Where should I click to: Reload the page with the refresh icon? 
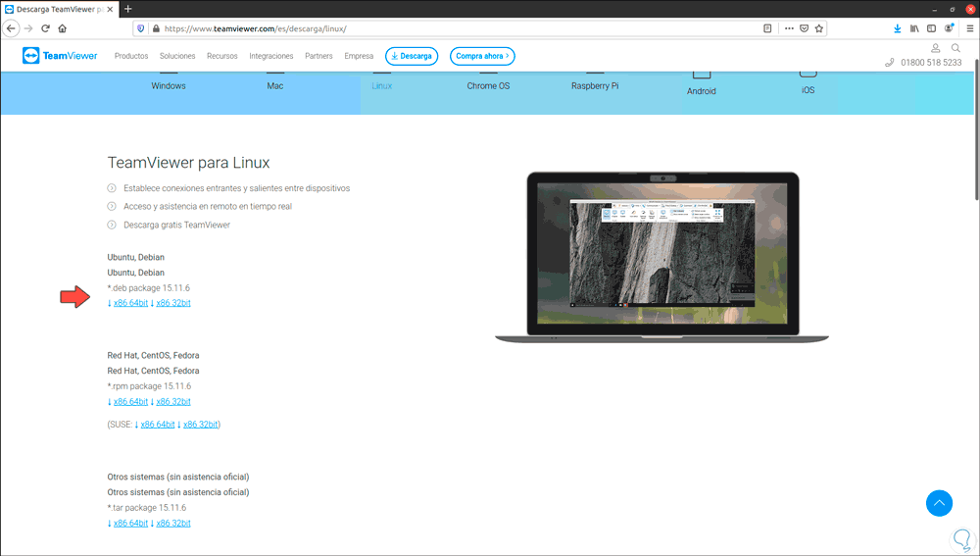(x=45, y=28)
